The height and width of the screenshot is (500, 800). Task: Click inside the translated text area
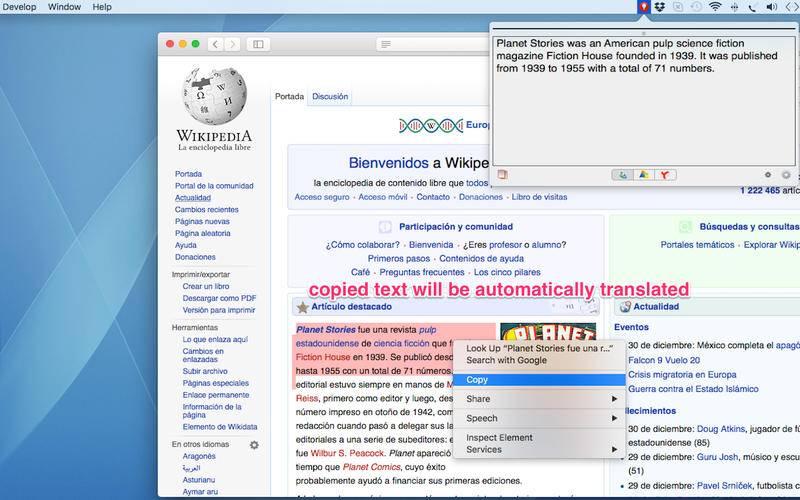click(643, 101)
